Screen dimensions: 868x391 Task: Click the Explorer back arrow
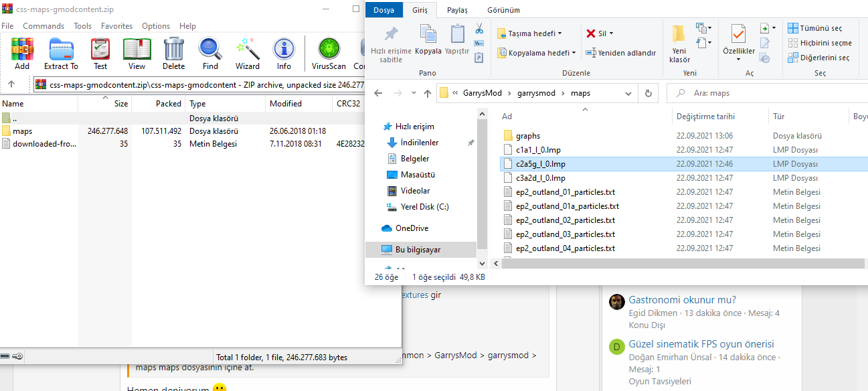pos(378,93)
